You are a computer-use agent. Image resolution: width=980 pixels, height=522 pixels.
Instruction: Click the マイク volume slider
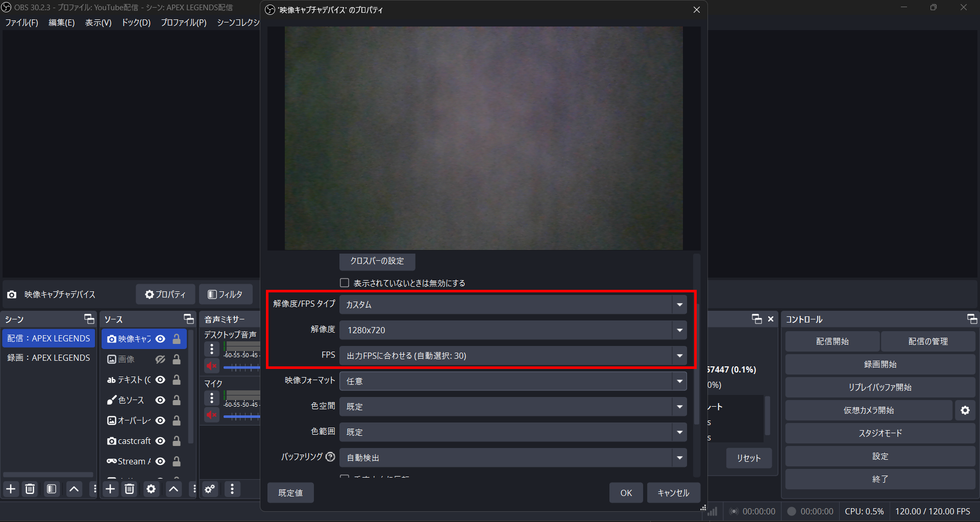click(x=242, y=416)
